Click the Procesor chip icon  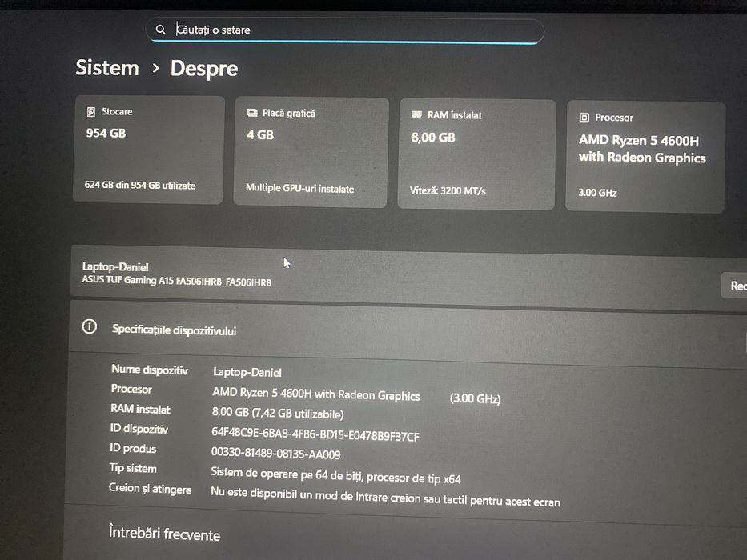[x=584, y=118]
